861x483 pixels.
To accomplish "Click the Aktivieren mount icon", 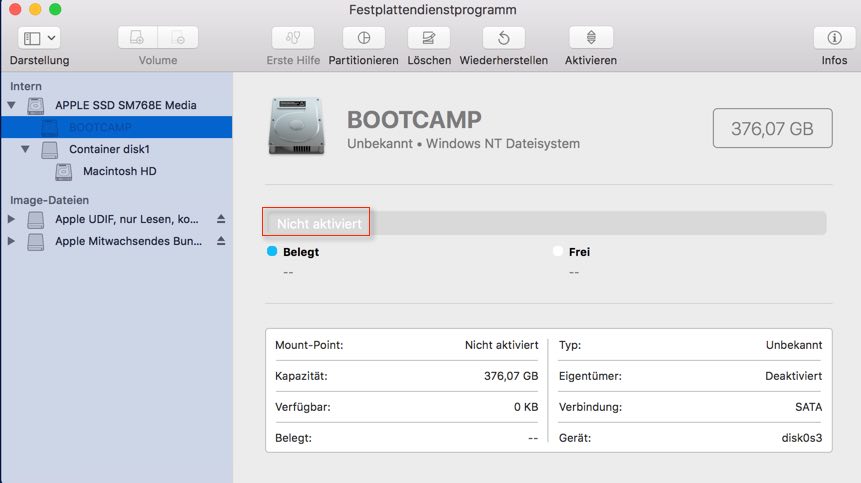I will pyautogui.click(x=590, y=38).
